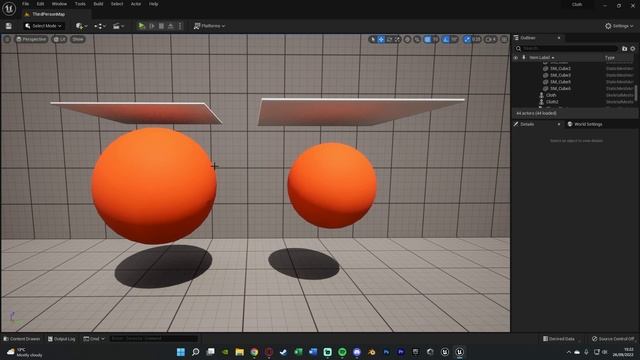The image size is (640, 360).
Task: Toggle the visibility eye column header in Outliner
Action: click(x=516, y=58)
